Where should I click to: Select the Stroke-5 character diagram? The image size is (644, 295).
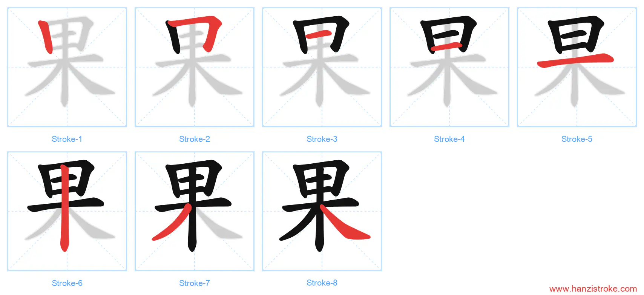tap(577, 67)
